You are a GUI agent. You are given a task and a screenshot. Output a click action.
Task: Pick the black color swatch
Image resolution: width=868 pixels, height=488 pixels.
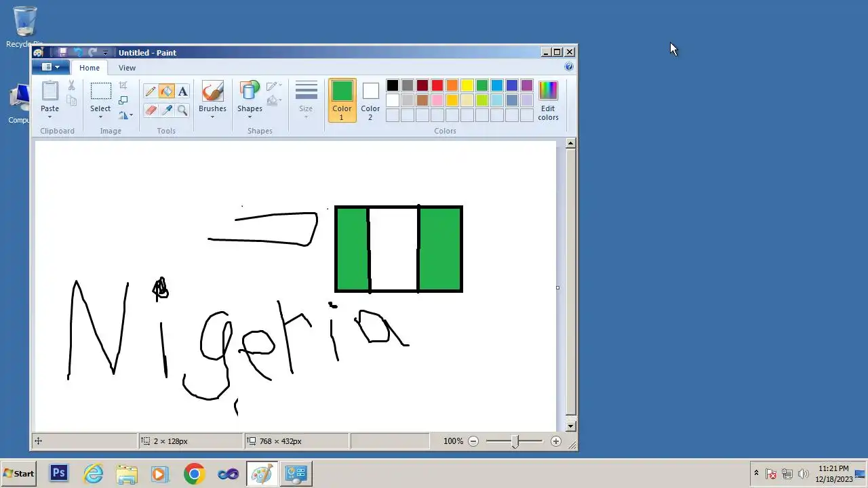(x=393, y=85)
